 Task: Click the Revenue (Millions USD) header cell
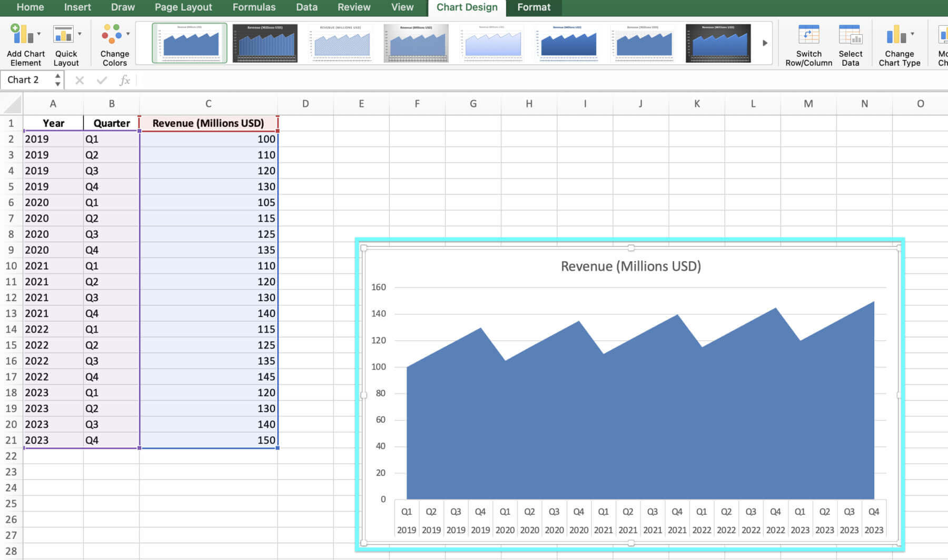(x=209, y=123)
